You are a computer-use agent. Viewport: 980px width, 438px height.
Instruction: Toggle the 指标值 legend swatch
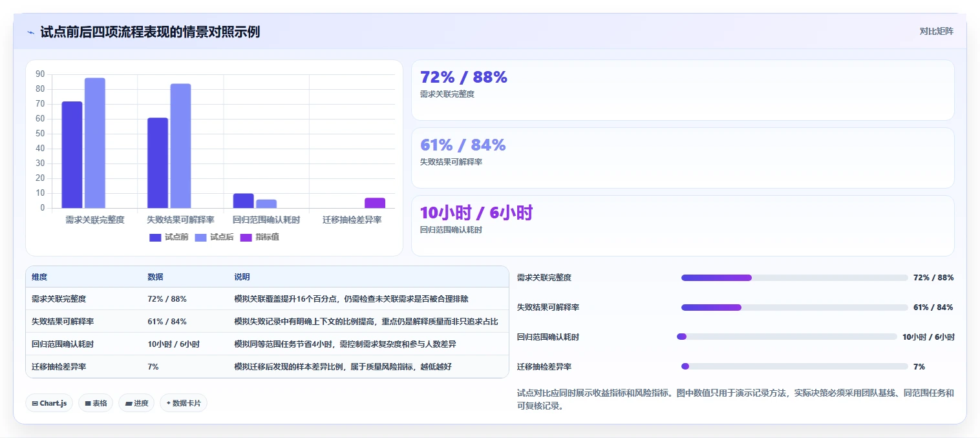pos(246,237)
